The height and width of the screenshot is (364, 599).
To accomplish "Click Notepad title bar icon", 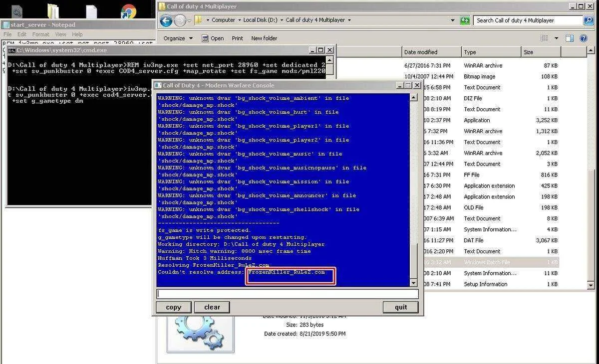I will [x=5, y=25].
